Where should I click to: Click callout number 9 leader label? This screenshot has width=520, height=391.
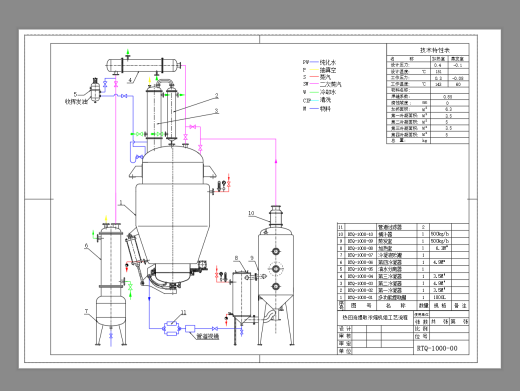[x=252, y=258]
